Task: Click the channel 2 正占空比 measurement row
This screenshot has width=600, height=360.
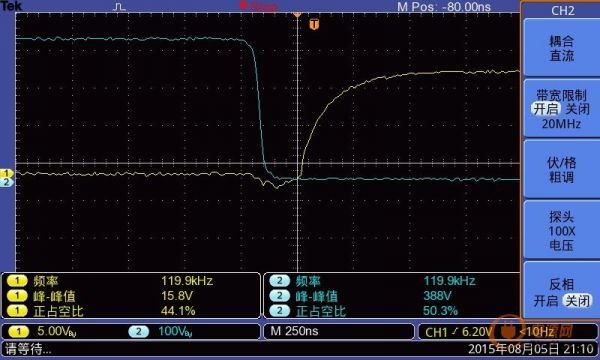Action: tap(392, 311)
